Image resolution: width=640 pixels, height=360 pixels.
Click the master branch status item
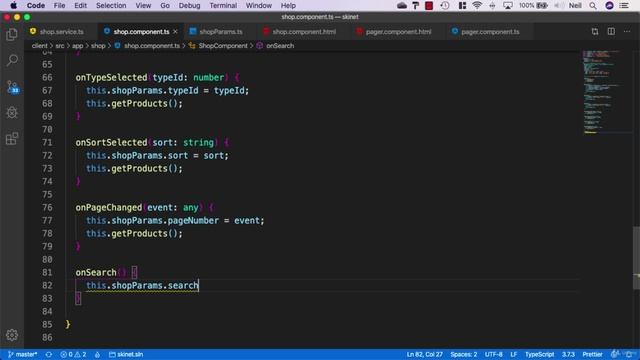[x=22, y=354]
